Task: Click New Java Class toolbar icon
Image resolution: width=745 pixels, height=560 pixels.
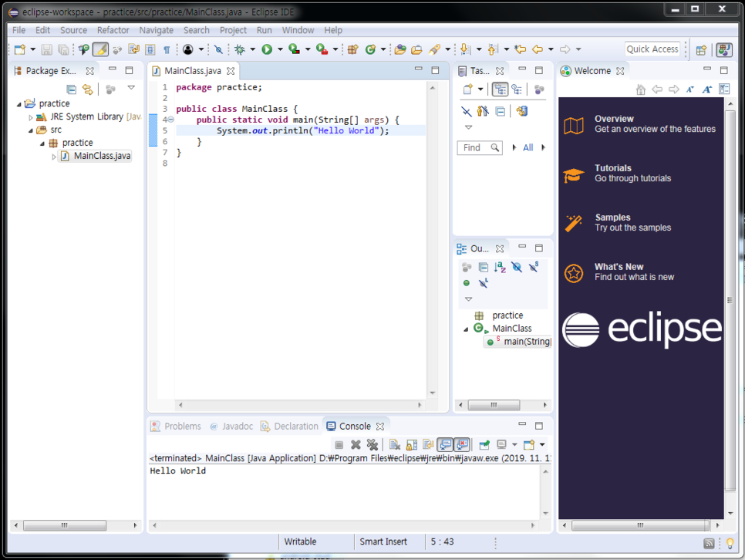Action: point(371,49)
